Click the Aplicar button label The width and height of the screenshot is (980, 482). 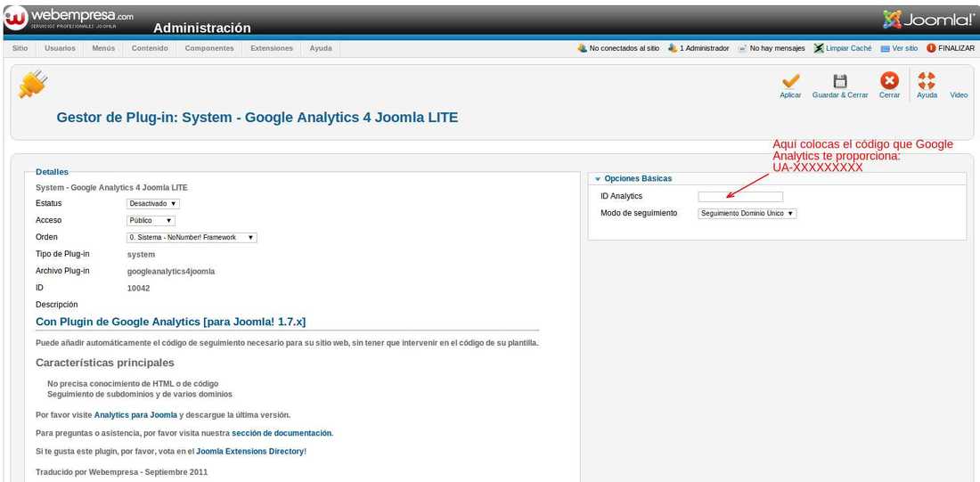[x=790, y=95]
